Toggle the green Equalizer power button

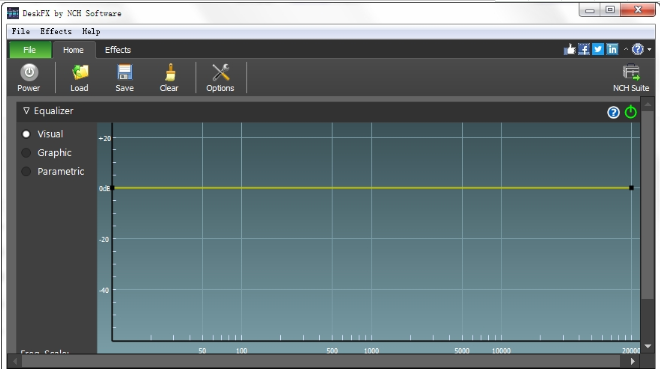click(x=631, y=112)
